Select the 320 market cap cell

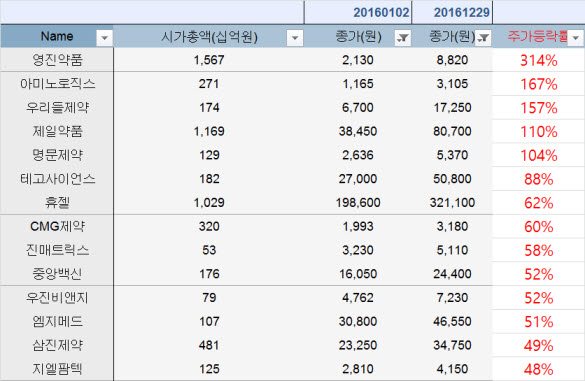coord(209,227)
